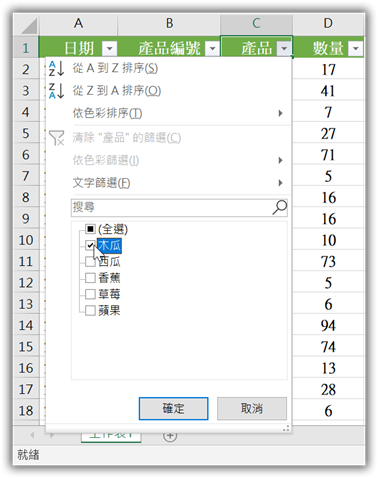The image size is (378, 478).
Task: Click the sort Z to A icon
Action: (x=56, y=91)
